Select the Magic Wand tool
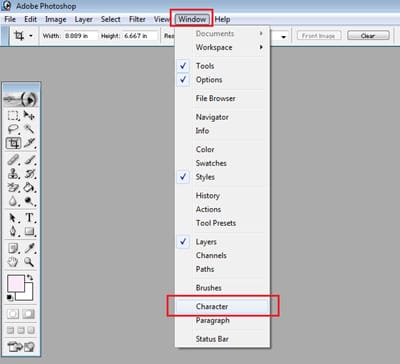 tap(29, 129)
